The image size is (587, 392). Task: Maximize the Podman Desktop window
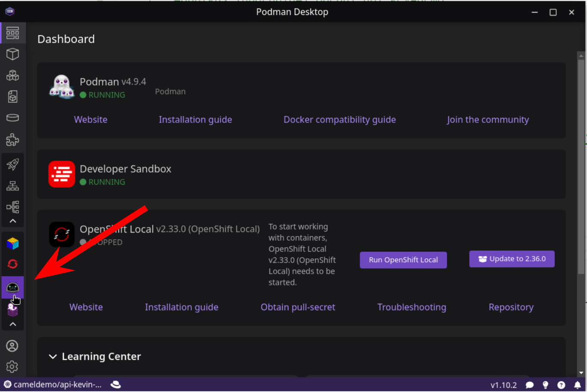coord(553,12)
